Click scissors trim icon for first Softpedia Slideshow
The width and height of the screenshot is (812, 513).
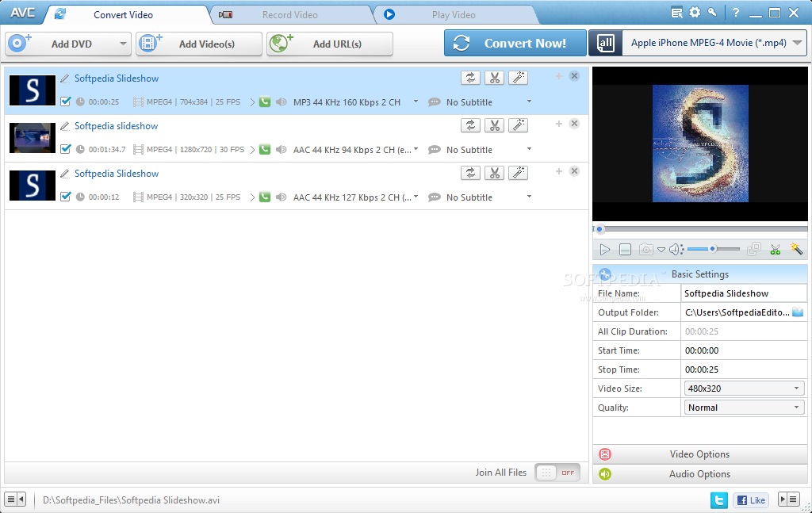click(495, 78)
